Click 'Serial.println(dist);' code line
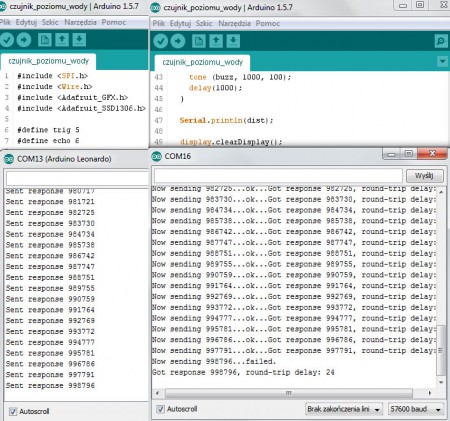Image resolution: width=450 pixels, height=421 pixels. point(226,120)
